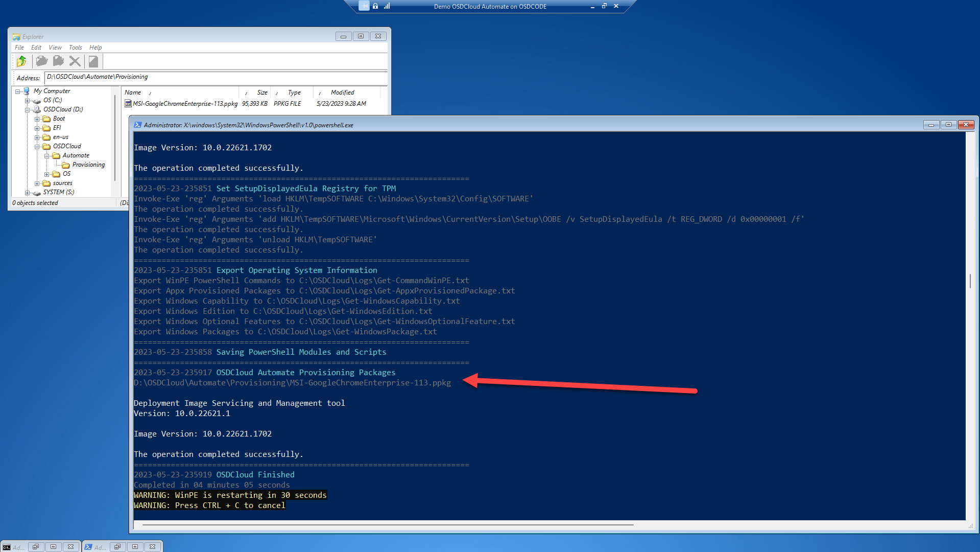This screenshot has height=552, width=980.
Task: Click the Up folder icon in Explorer toolbar
Action: point(21,61)
